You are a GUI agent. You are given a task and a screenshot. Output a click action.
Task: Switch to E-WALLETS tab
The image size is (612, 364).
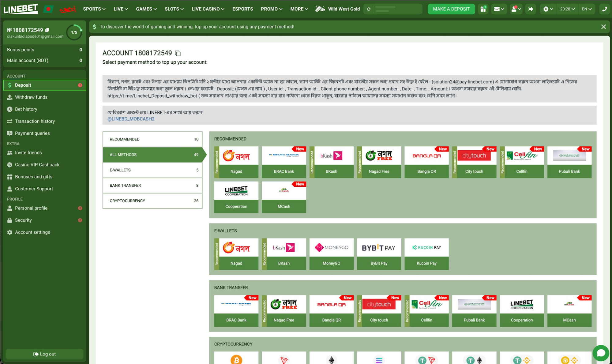coord(152,170)
